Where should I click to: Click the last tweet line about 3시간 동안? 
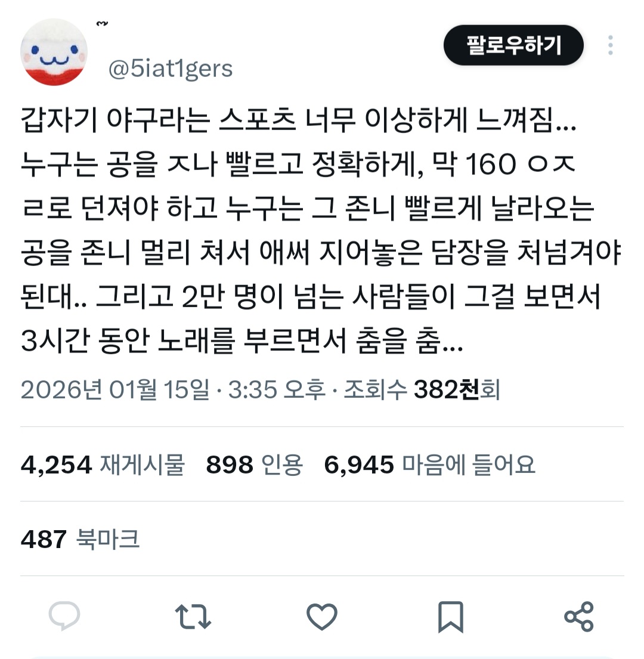[x=242, y=340]
